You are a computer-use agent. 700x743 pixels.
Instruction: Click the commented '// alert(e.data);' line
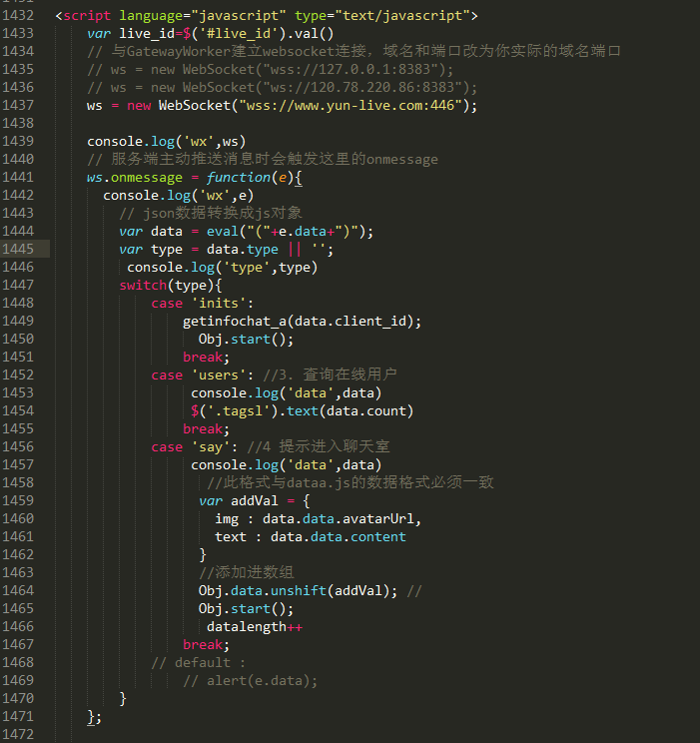pyautogui.click(x=251, y=681)
